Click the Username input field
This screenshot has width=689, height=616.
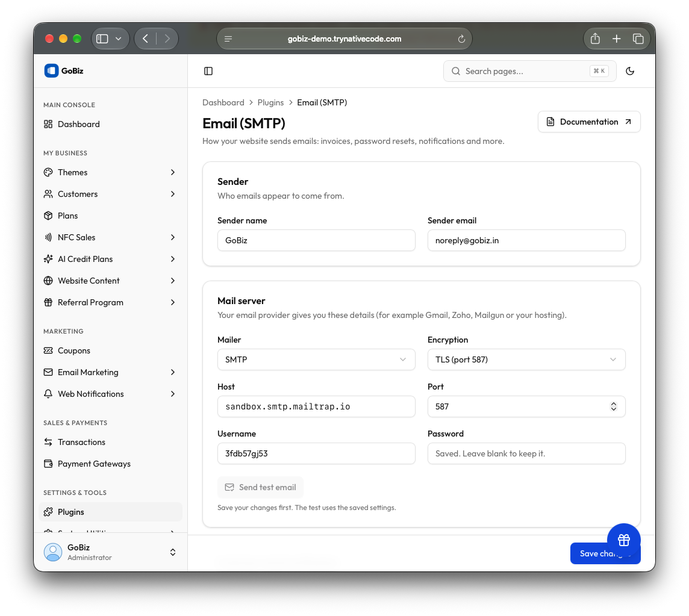(316, 453)
